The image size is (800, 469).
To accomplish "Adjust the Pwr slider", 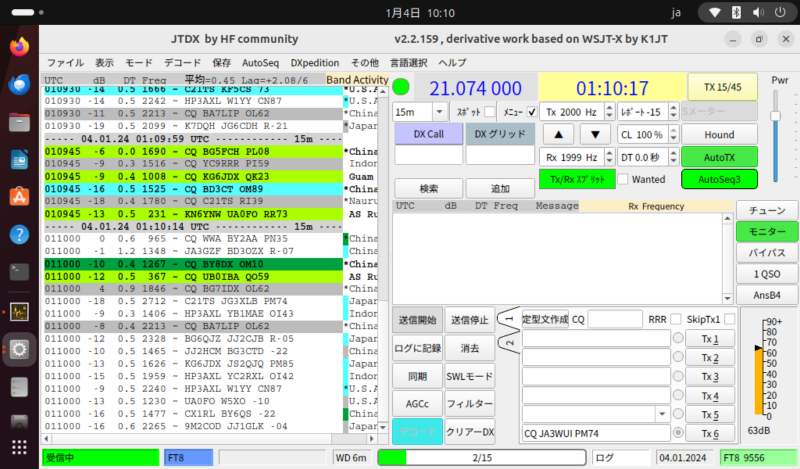I will (x=776, y=116).
